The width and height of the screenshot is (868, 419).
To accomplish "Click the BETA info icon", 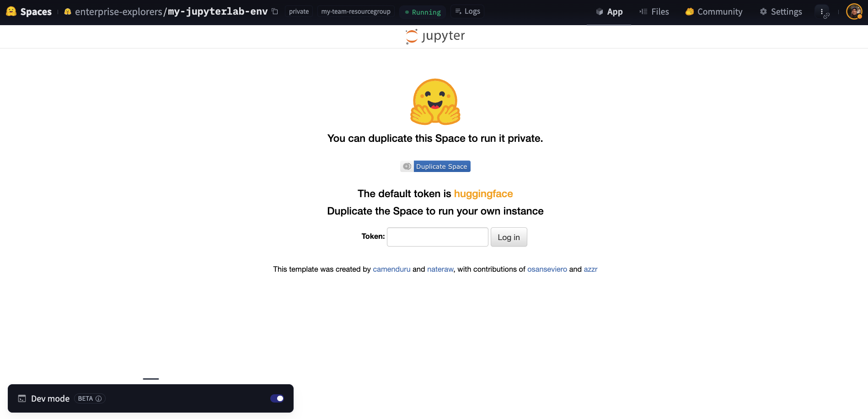I will [x=98, y=398].
